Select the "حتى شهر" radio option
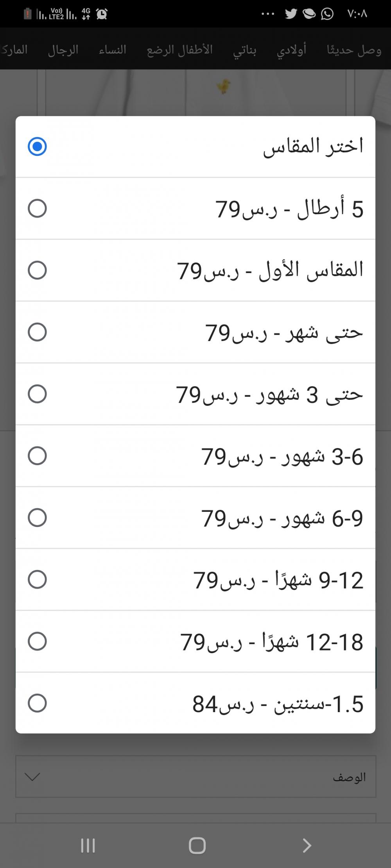The image size is (391, 868). coord(37,332)
